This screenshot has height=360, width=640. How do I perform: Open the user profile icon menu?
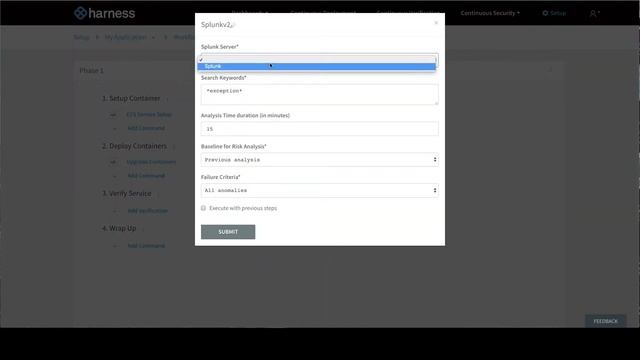[594, 13]
